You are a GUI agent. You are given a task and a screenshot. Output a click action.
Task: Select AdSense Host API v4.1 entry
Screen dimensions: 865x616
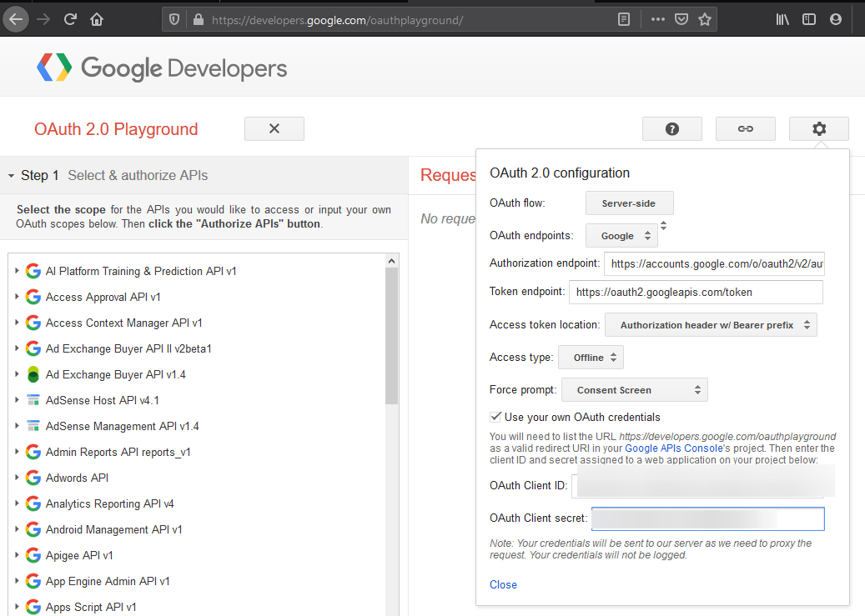(103, 400)
